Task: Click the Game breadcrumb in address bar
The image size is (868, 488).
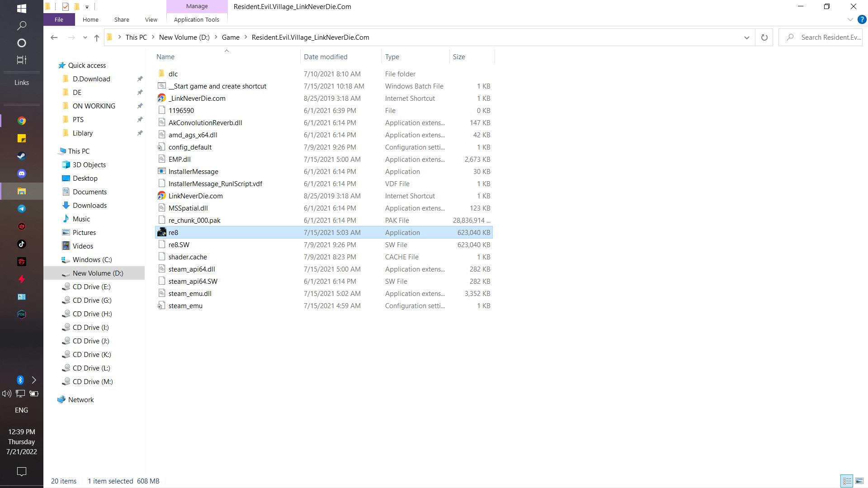Action: (x=230, y=38)
